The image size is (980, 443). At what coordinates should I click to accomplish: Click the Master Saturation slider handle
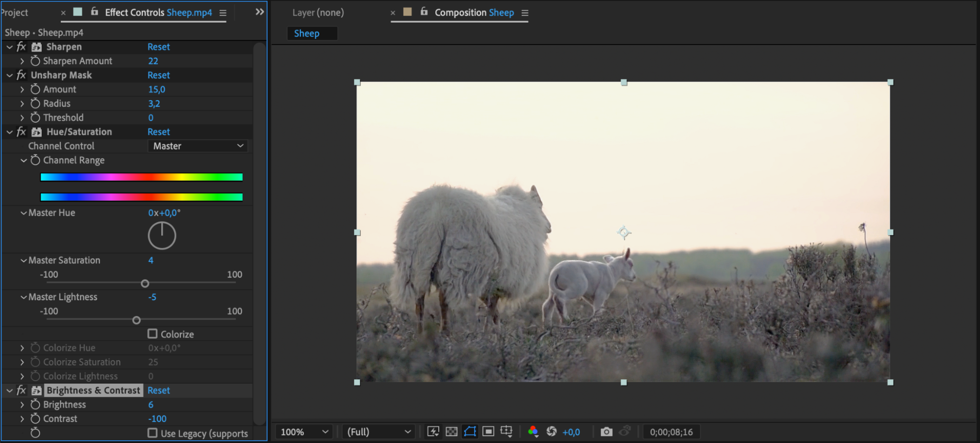(145, 284)
